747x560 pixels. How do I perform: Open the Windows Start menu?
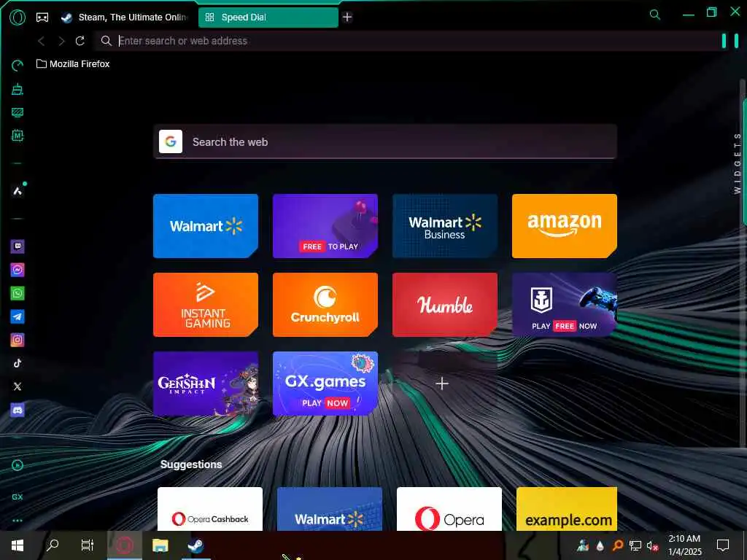(x=18, y=545)
